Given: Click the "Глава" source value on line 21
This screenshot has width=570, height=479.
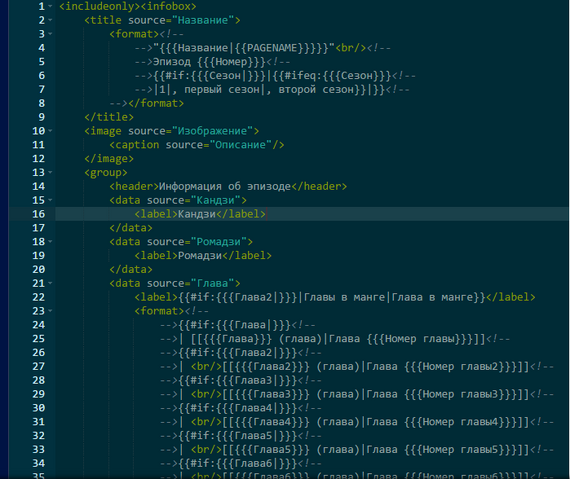Looking at the screenshot, I should (212, 283).
